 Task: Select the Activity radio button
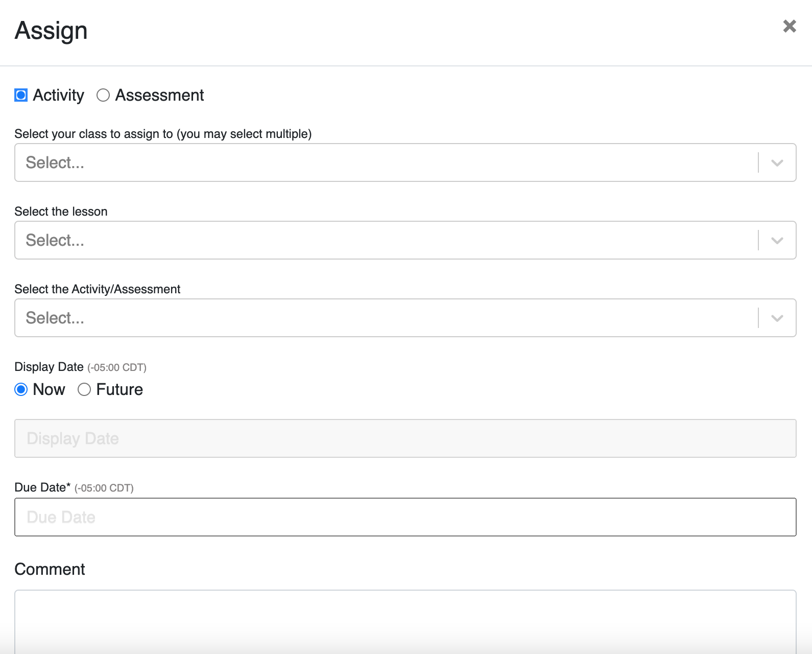(x=20, y=95)
